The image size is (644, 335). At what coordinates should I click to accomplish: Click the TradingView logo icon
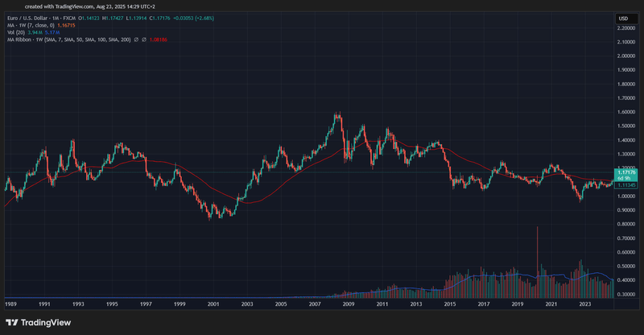(x=12, y=323)
